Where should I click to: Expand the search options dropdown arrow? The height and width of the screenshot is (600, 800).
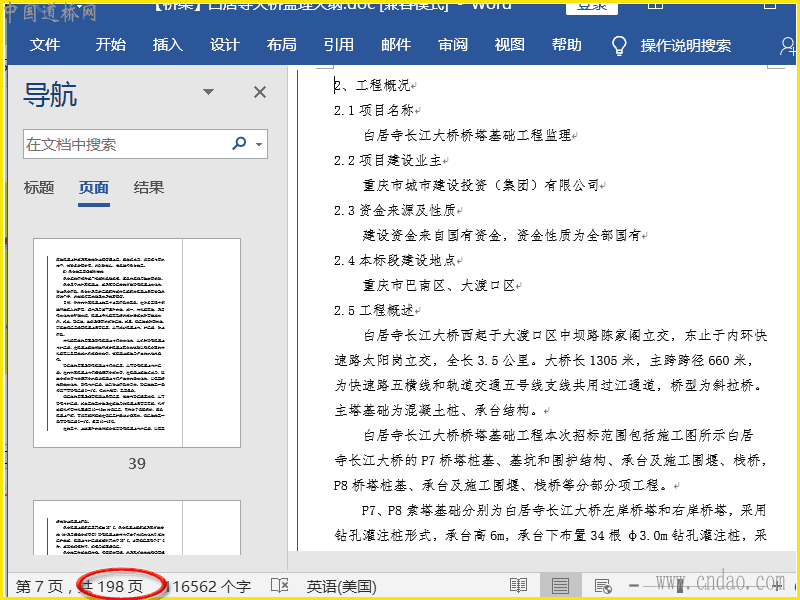(x=259, y=144)
